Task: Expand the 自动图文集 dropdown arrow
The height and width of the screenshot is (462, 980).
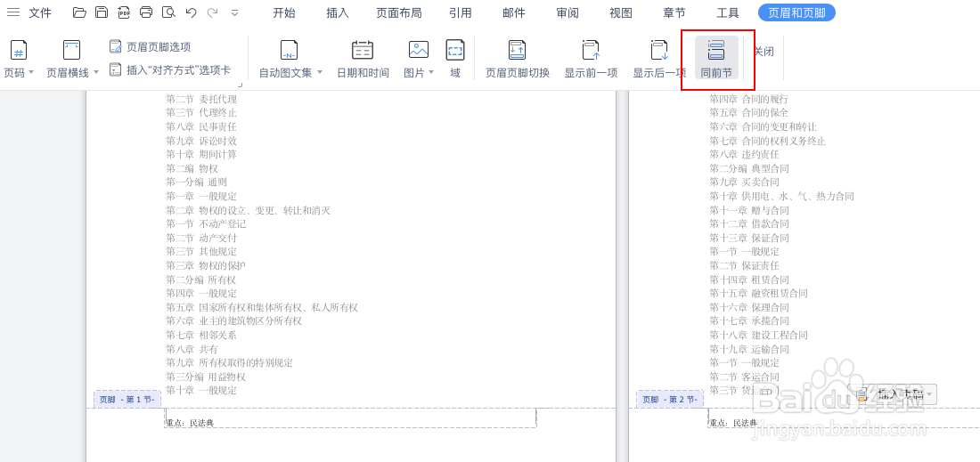Action: point(319,72)
